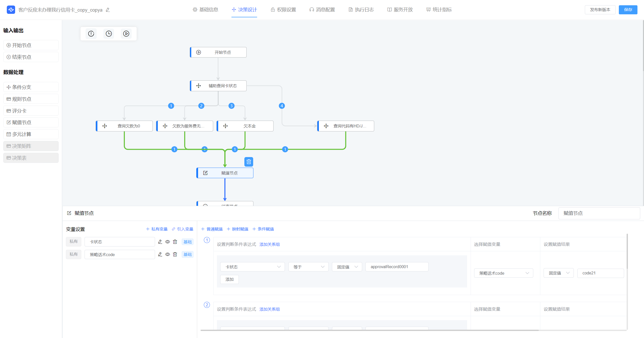Open the 策略话术code assignment variable dropdown
Image resolution: width=644 pixels, height=338 pixels.
point(503,273)
